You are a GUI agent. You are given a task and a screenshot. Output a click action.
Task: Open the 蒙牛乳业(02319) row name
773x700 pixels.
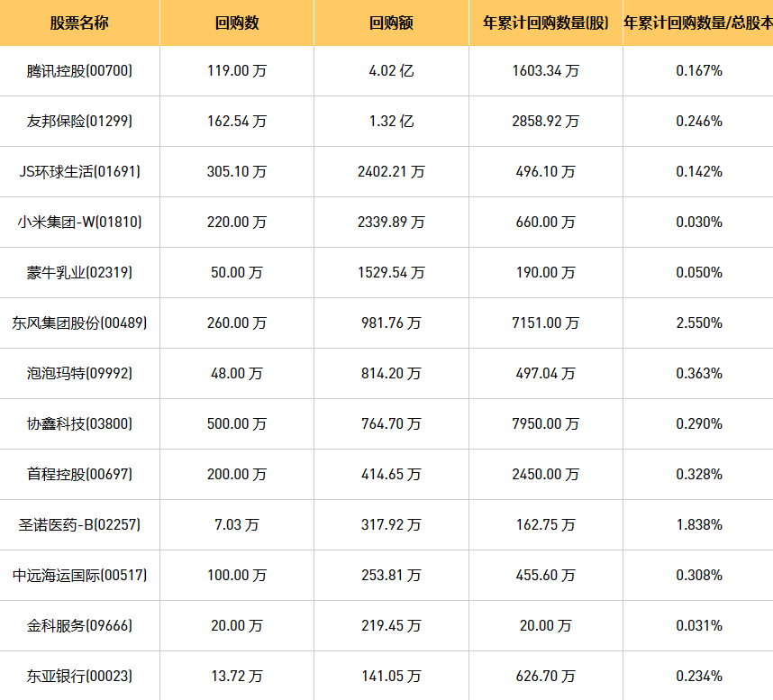tap(79, 272)
